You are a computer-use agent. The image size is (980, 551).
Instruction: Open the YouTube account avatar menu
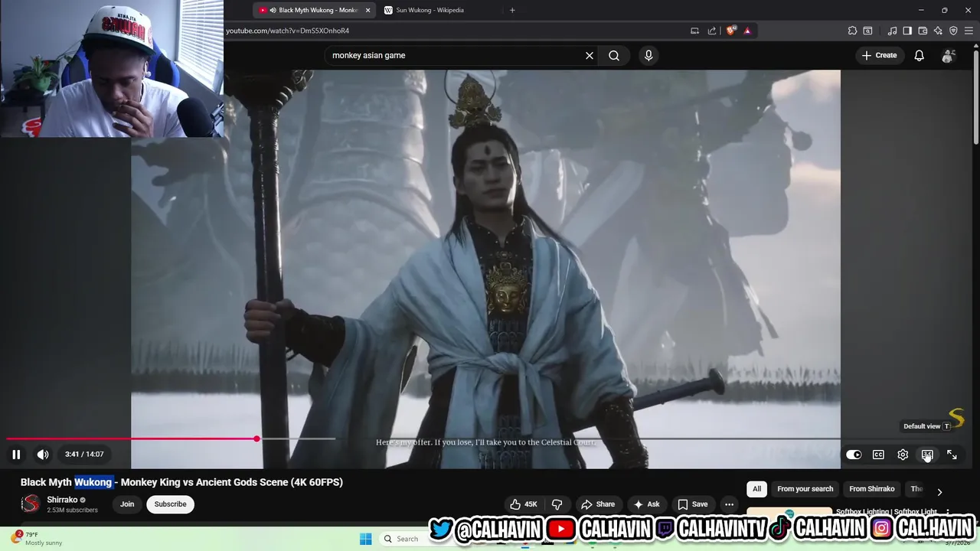click(x=948, y=55)
